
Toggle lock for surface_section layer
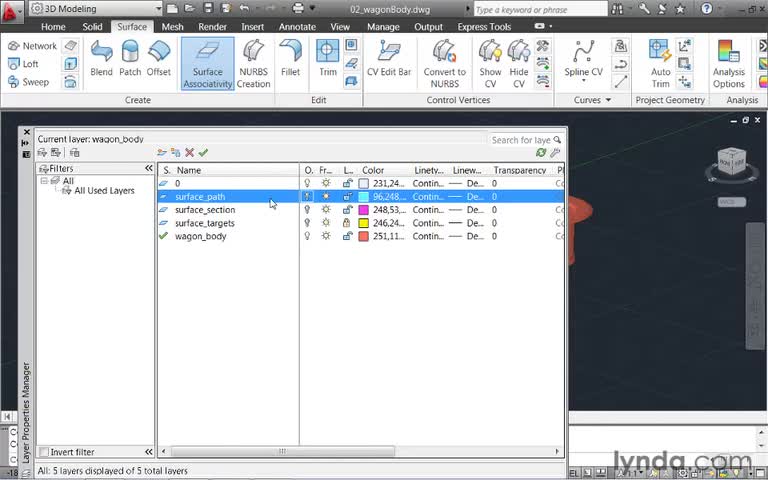(x=347, y=210)
